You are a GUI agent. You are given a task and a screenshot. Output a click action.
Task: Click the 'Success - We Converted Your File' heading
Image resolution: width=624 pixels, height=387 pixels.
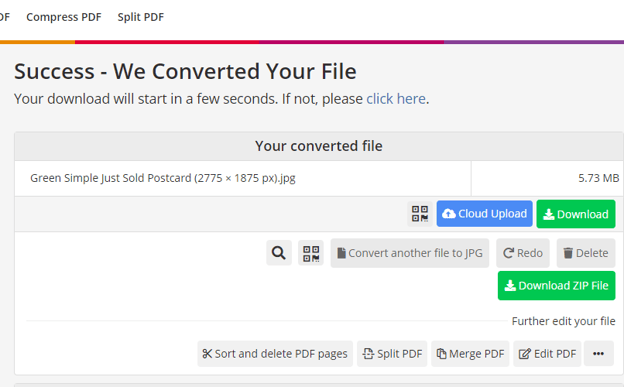[185, 72]
